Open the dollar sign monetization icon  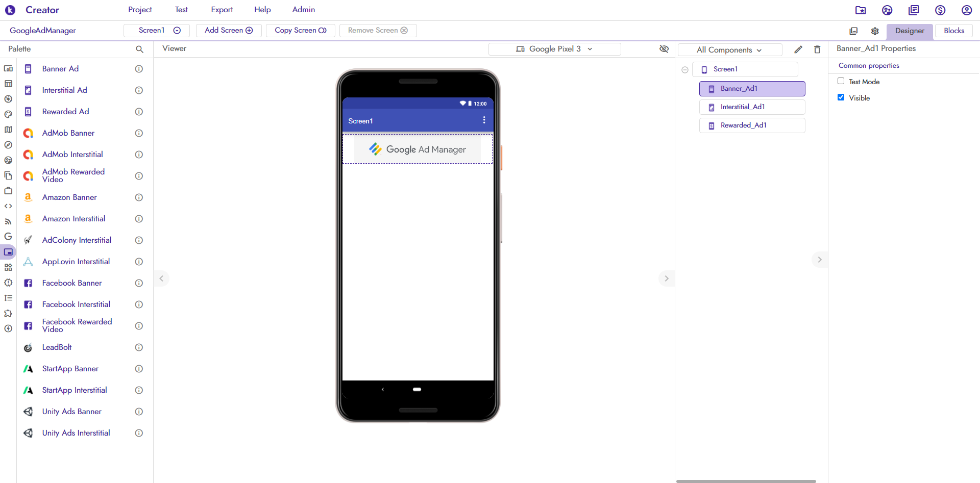click(940, 10)
